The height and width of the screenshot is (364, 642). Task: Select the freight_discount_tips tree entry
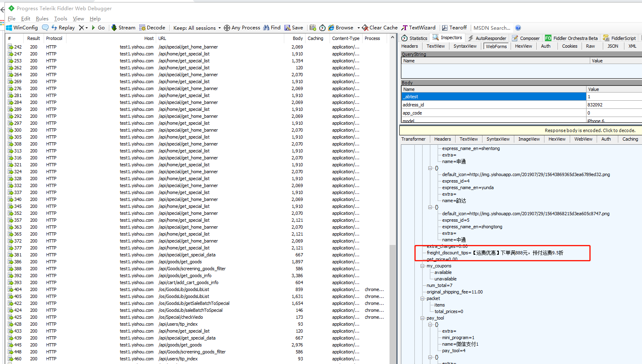(x=495, y=253)
